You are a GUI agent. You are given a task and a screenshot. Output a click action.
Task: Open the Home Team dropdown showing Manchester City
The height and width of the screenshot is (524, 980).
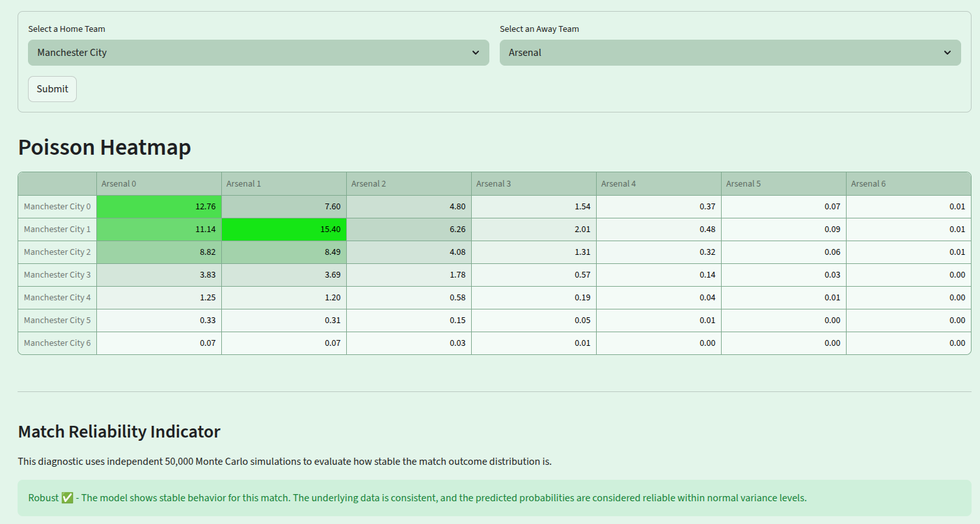258,53
